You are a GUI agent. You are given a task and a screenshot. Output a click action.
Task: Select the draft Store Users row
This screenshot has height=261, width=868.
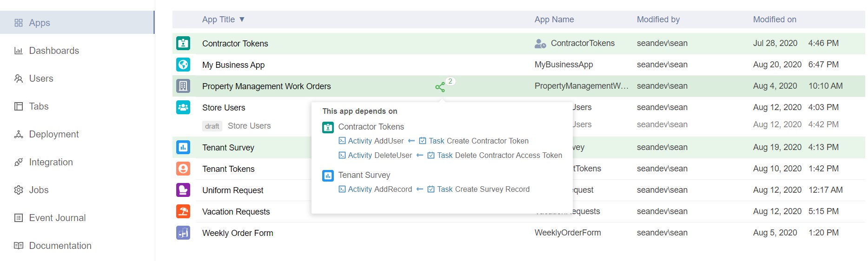point(249,126)
